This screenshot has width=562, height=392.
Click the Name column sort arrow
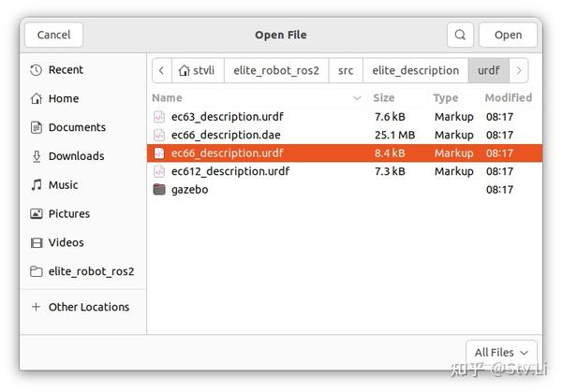(357, 98)
